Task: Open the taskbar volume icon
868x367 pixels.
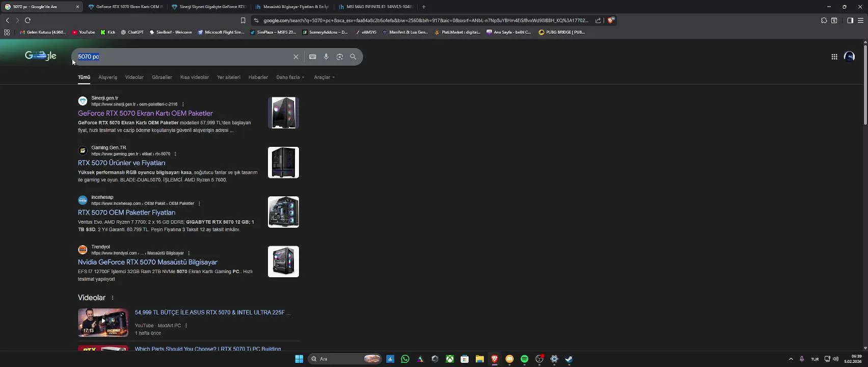Action: (835, 359)
